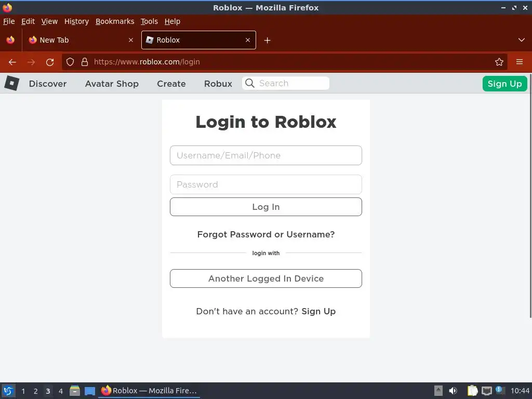
Task: Switch to workspace 1
Action: tap(23, 391)
